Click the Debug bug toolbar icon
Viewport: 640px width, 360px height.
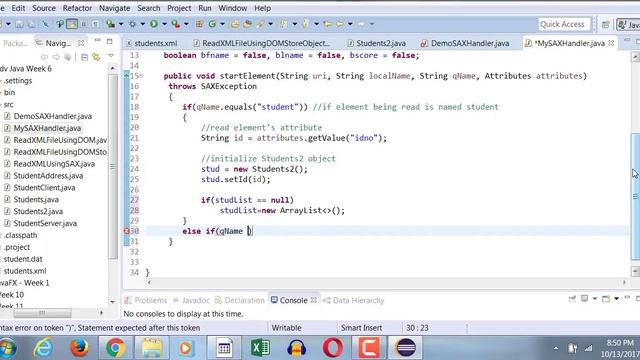[x=132, y=24]
